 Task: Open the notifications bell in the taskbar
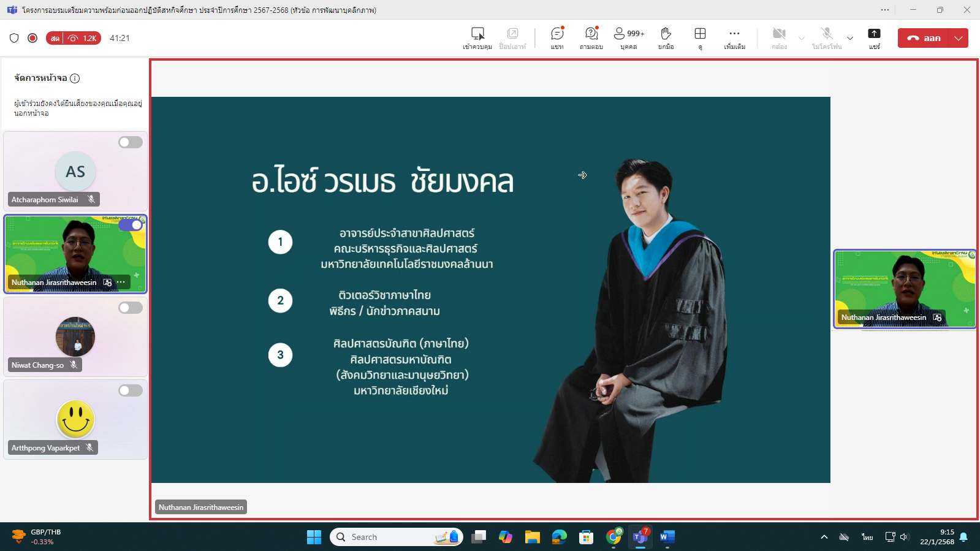(x=963, y=537)
